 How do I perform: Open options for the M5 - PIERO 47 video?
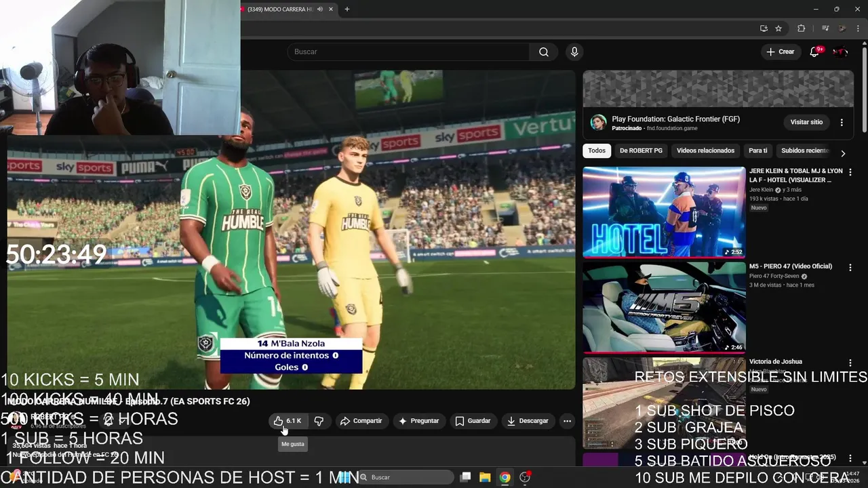[850, 268]
